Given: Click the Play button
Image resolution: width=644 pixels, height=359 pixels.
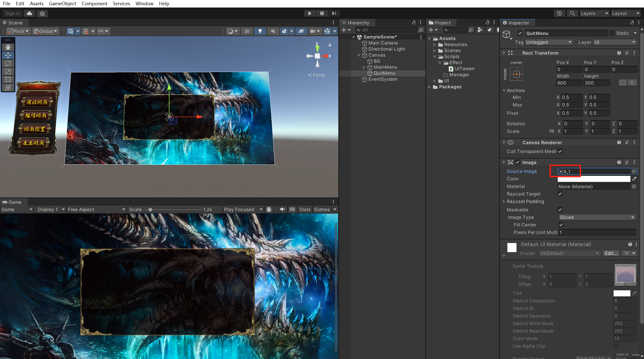Looking at the screenshot, I should click(310, 13).
